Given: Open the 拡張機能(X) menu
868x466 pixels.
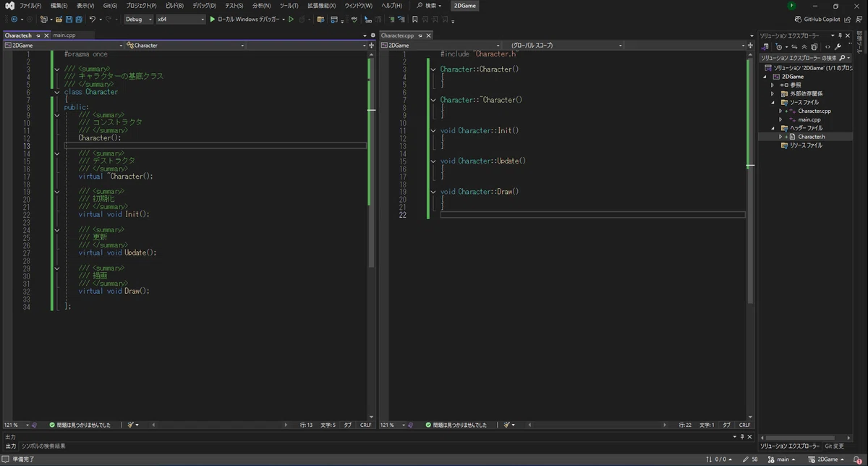Looking at the screenshot, I should 321,6.
